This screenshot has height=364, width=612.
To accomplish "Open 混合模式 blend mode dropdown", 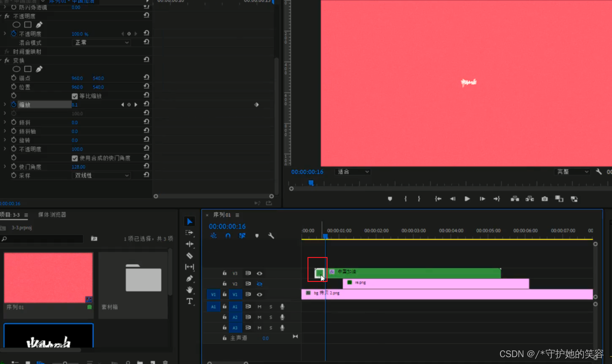I will [101, 43].
